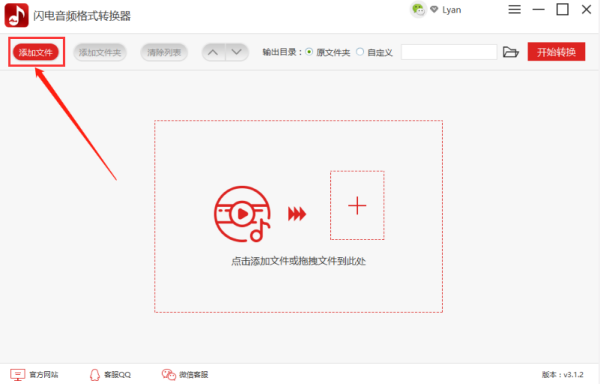Focus the output directory path field
600x384 pixels.
coord(449,52)
